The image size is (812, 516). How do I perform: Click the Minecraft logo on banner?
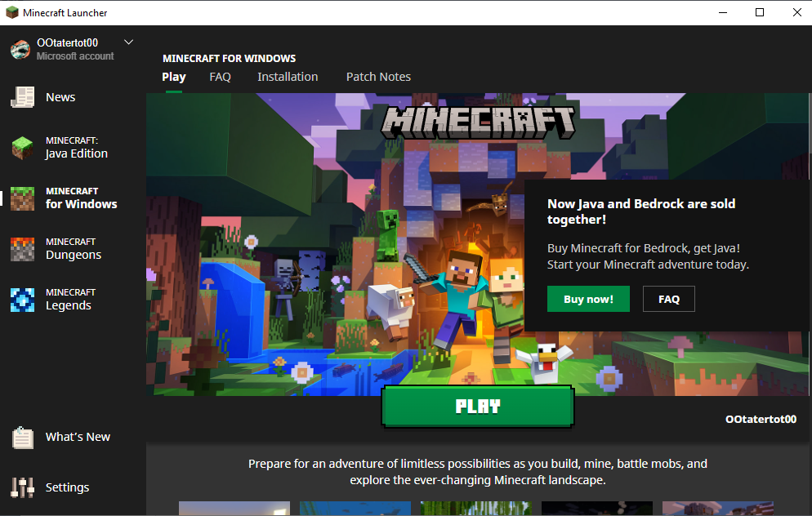point(477,122)
